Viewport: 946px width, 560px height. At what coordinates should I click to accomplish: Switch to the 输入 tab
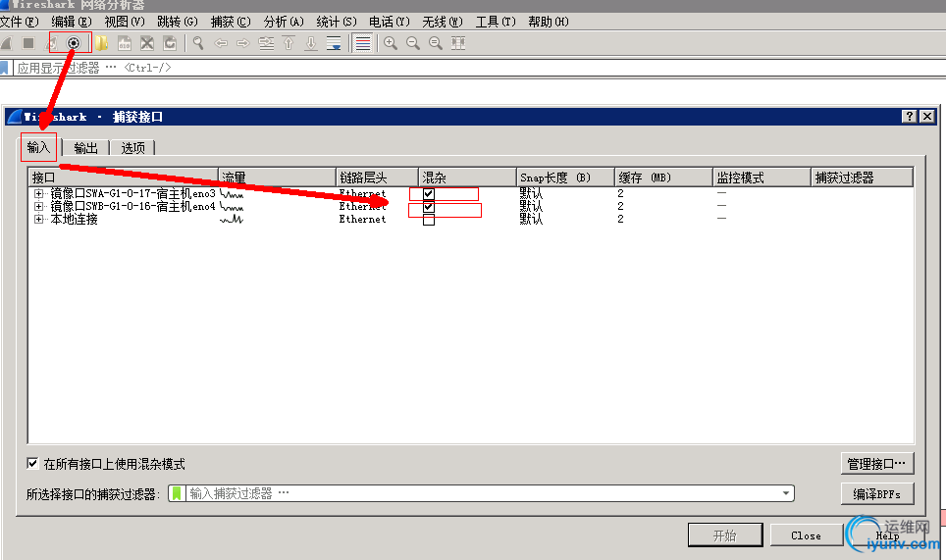coord(38,147)
